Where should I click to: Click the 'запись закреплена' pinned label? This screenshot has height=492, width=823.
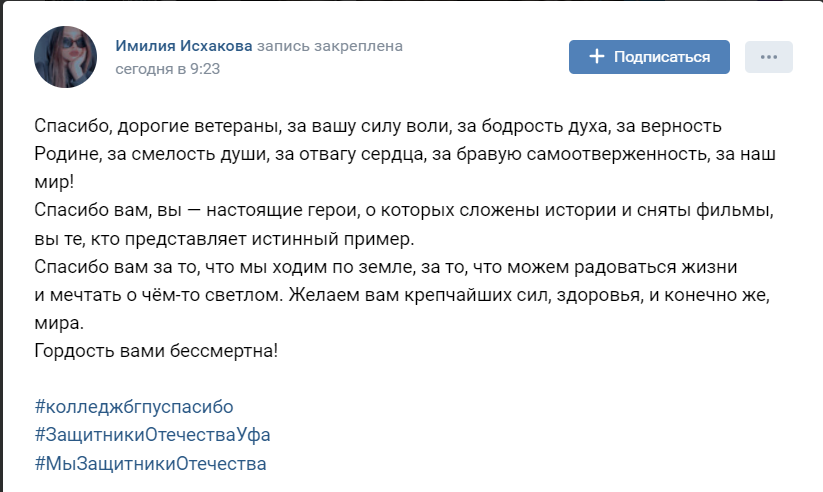click(330, 46)
